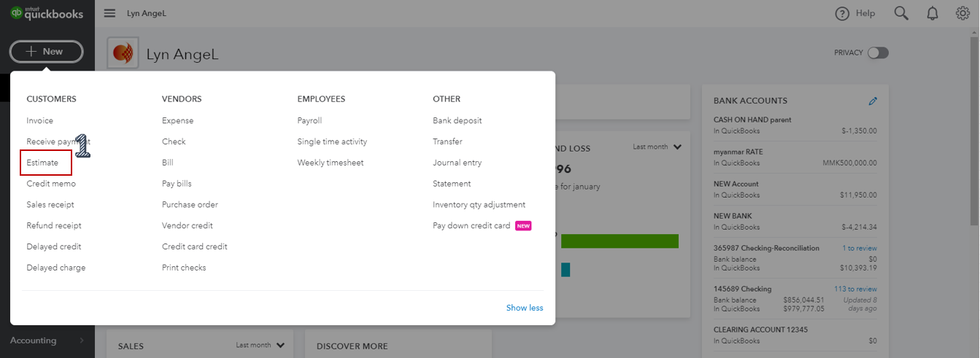Screen dimensions: 980x358
Task: Click the Show less link
Action: click(525, 308)
